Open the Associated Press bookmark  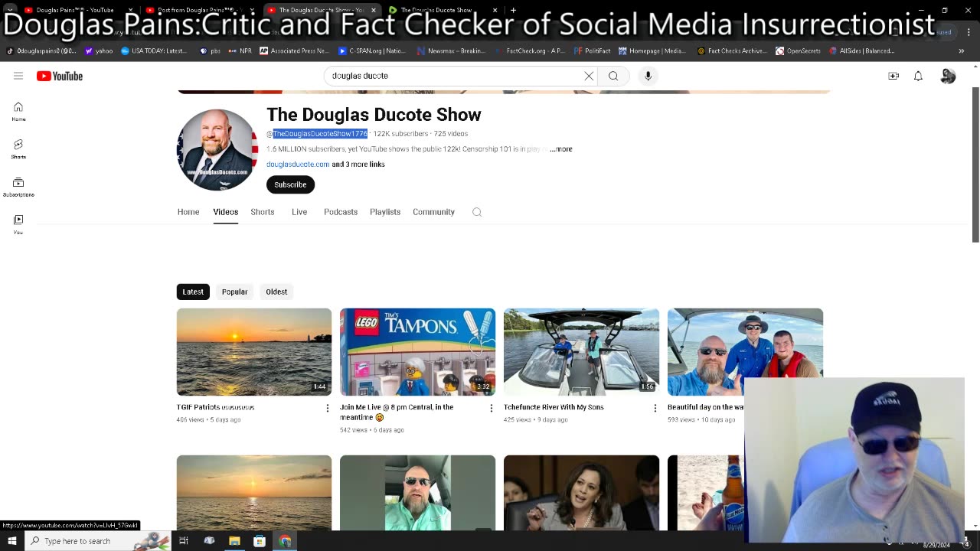pos(294,51)
